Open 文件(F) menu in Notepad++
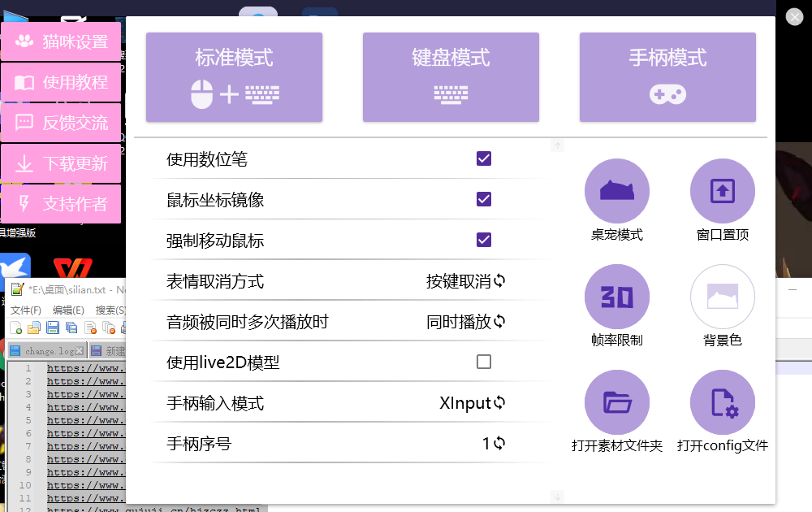The height and width of the screenshot is (512, 812). click(26, 310)
